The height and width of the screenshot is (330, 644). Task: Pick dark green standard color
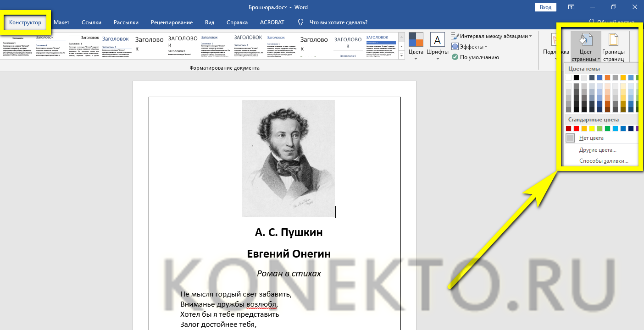(x=608, y=129)
